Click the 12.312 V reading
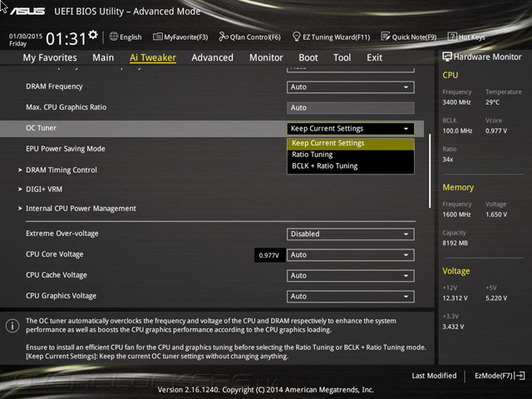Viewport: 532px width, 399px height. click(x=455, y=298)
